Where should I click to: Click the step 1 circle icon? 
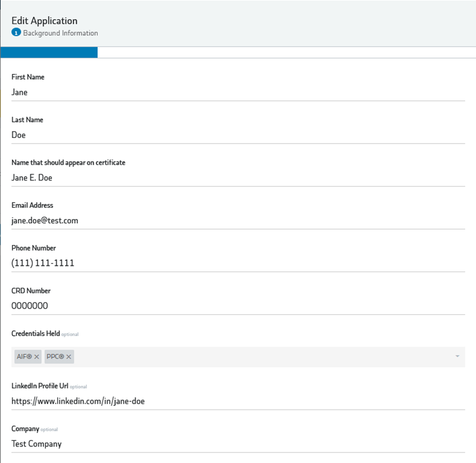pyautogui.click(x=16, y=33)
